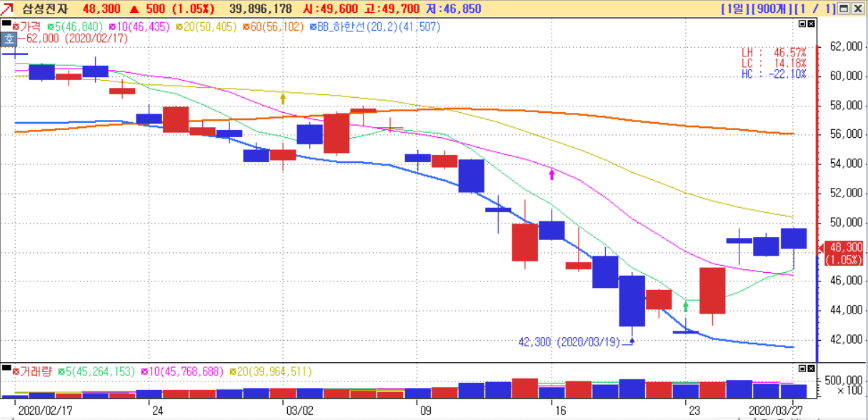Close the volume pane
The image size is (868, 420).
click(x=810, y=368)
